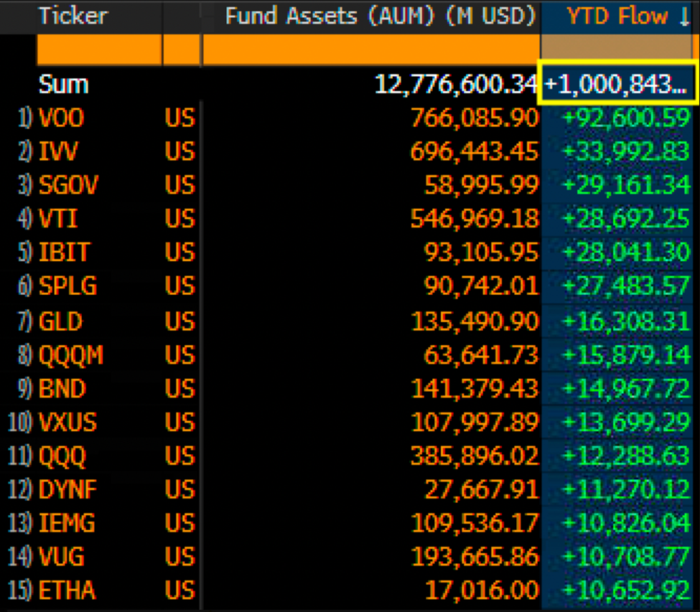Select the highlighted Sum YTD Flow value
This screenshot has height=612, width=700.
tap(618, 84)
